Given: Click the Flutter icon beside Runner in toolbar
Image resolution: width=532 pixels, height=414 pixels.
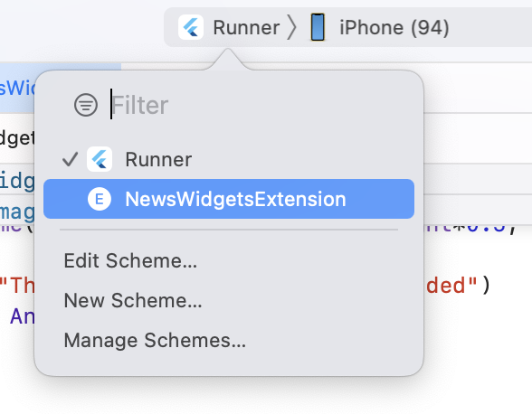Looking at the screenshot, I should point(191,27).
